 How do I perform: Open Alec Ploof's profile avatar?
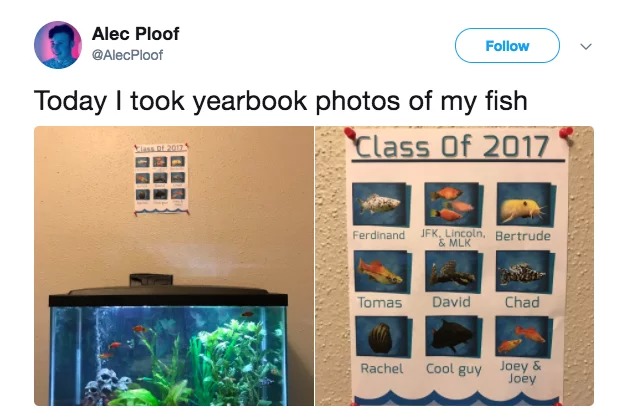pyautogui.click(x=58, y=45)
